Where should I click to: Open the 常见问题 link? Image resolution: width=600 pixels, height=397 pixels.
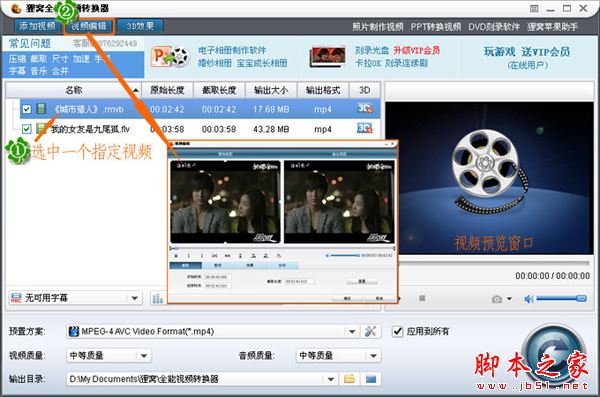pos(30,43)
